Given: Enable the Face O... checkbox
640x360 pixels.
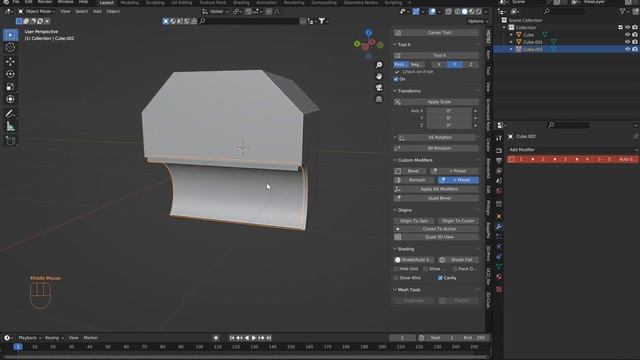Looking at the screenshot, I should tap(455, 269).
